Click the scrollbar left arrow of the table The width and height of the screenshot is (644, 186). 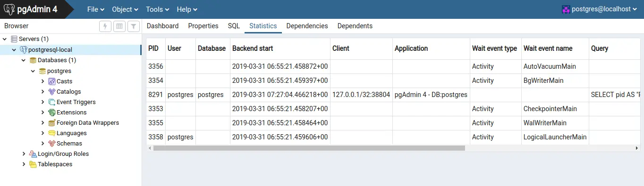click(150, 148)
